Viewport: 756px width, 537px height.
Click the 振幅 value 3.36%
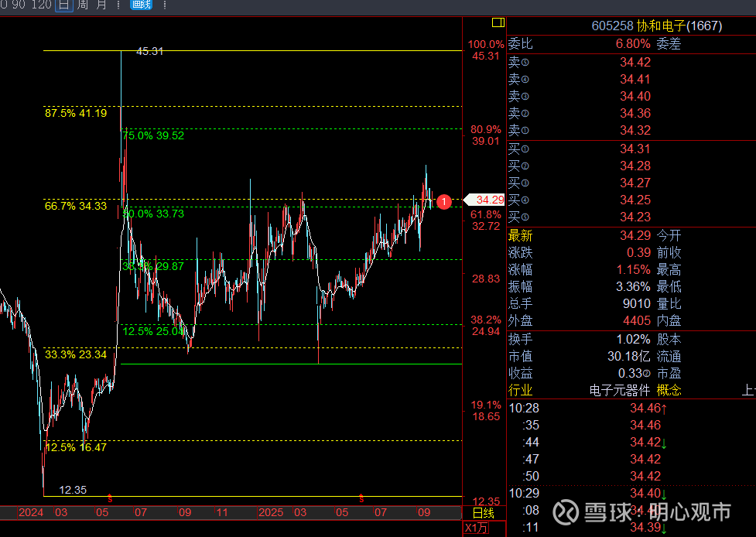[634, 287]
